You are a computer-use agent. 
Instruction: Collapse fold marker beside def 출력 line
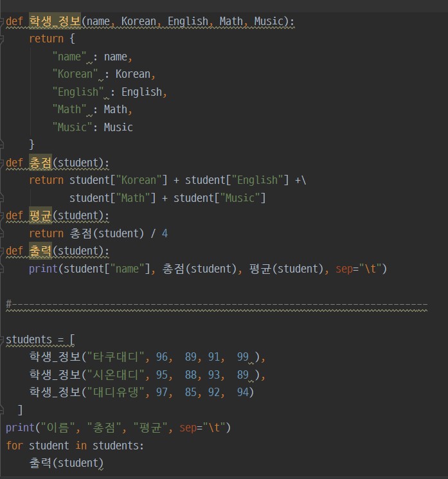pos(1,251)
